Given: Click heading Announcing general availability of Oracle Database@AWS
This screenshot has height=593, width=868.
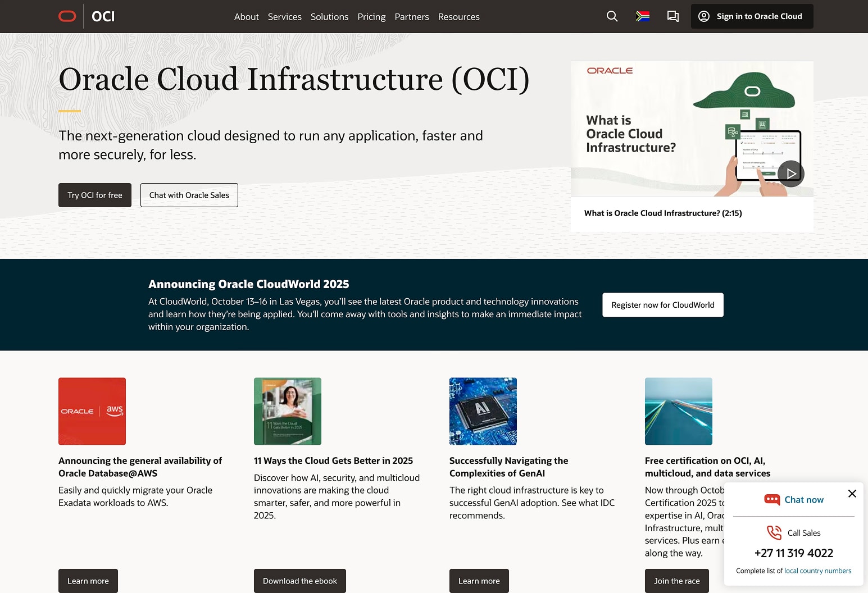Looking at the screenshot, I should 140,467.
